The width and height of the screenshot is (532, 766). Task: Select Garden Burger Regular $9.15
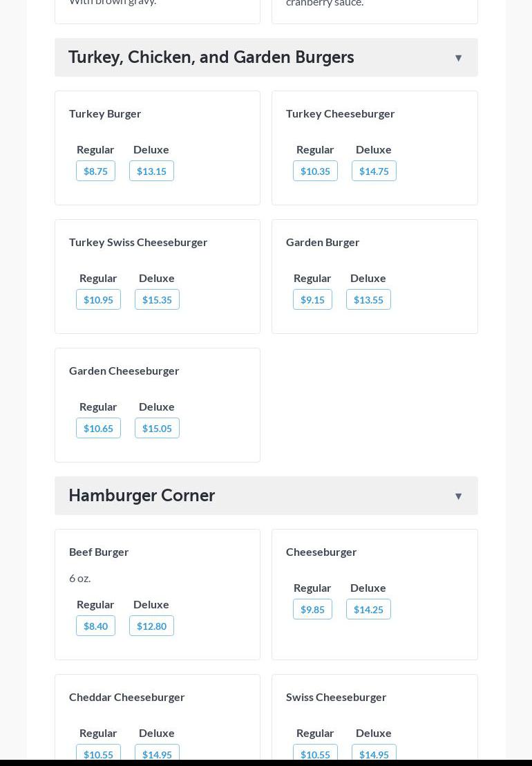pyautogui.click(x=312, y=299)
